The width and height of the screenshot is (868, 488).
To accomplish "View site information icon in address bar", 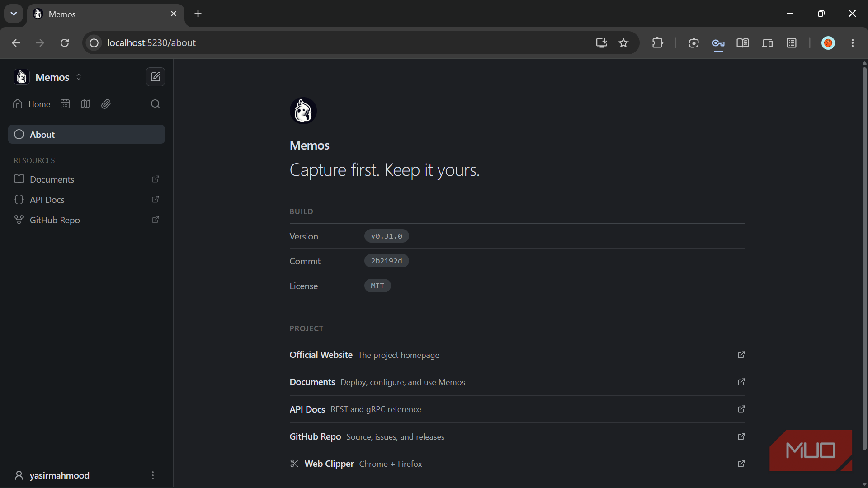I will [x=94, y=43].
